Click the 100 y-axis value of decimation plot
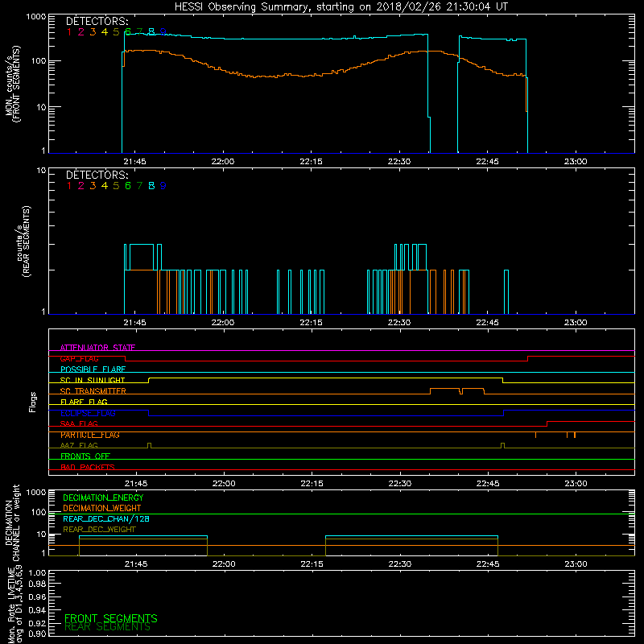This screenshot has height=644, width=644. click(x=38, y=512)
